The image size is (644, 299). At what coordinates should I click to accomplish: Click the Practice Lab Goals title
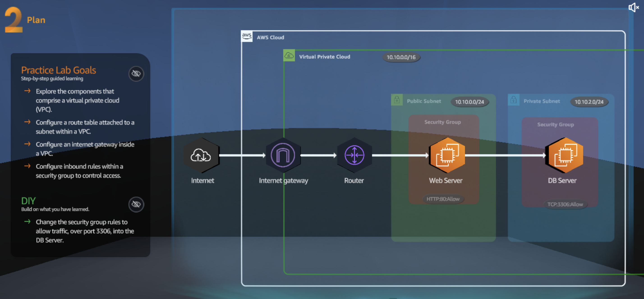click(58, 70)
